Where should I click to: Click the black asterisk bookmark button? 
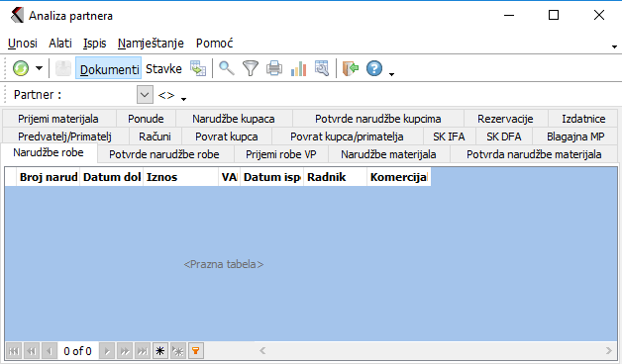pyautogui.click(x=159, y=351)
